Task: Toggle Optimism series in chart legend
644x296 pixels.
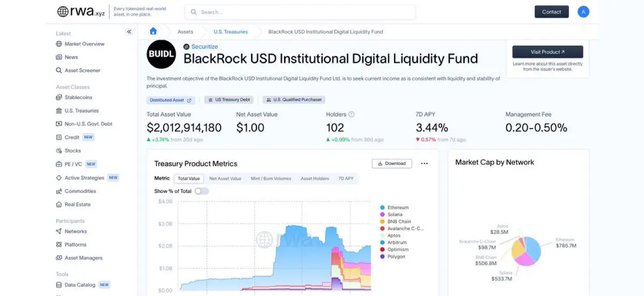Action: pos(394,249)
